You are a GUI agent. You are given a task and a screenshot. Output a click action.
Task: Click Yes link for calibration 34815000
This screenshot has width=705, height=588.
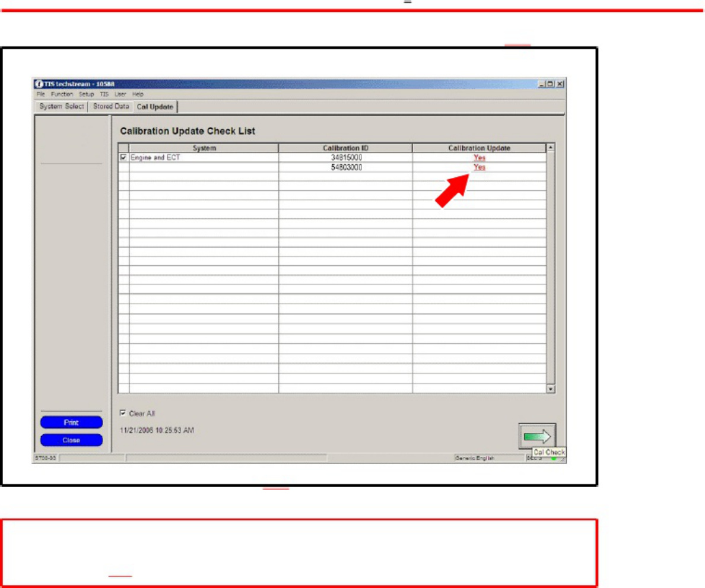coord(479,157)
